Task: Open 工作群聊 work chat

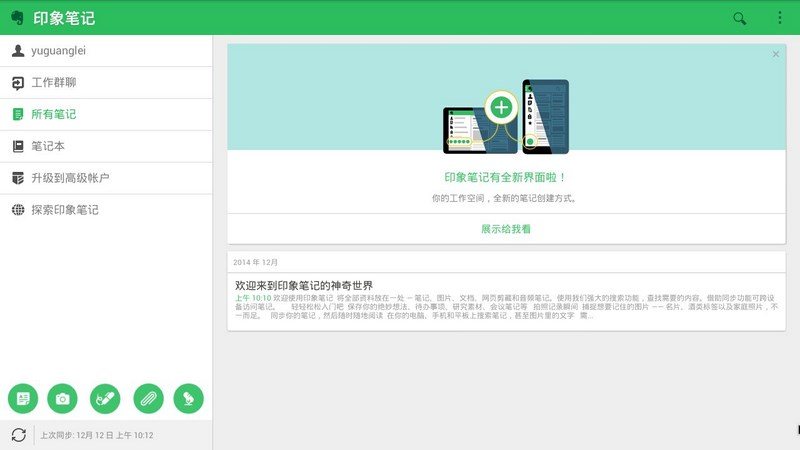Action: point(106,83)
